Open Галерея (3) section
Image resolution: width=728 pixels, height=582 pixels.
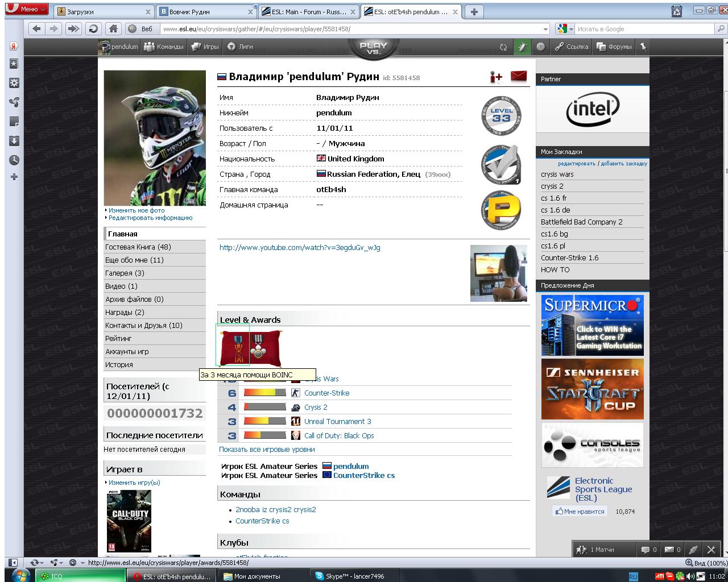pyautogui.click(x=155, y=273)
